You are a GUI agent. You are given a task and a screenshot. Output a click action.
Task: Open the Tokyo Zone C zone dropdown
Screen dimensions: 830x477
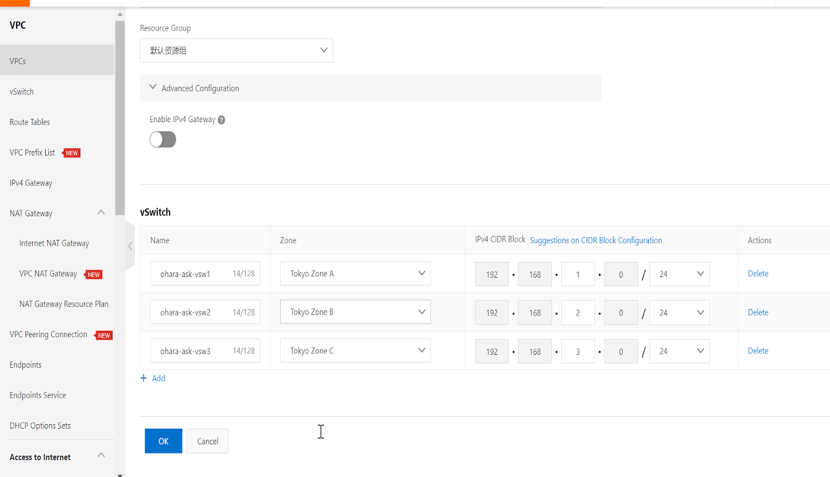355,351
